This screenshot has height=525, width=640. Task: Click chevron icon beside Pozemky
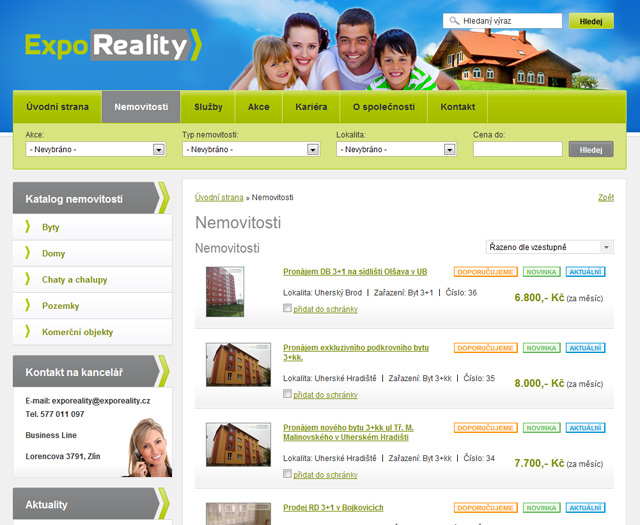(27, 305)
